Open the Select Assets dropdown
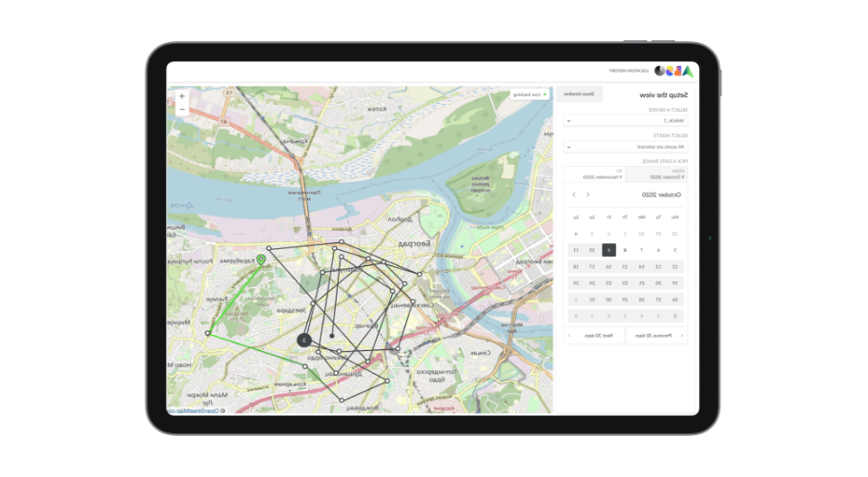 [x=625, y=147]
